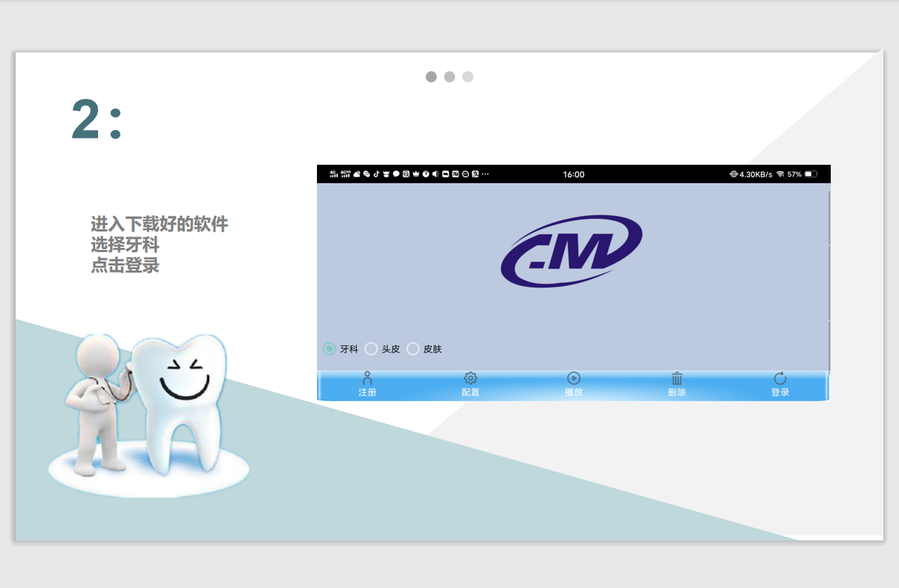The width and height of the screenshot is (899, 588).
Task: Tap the 删除 trash can icon
Action: coord(677,379)
